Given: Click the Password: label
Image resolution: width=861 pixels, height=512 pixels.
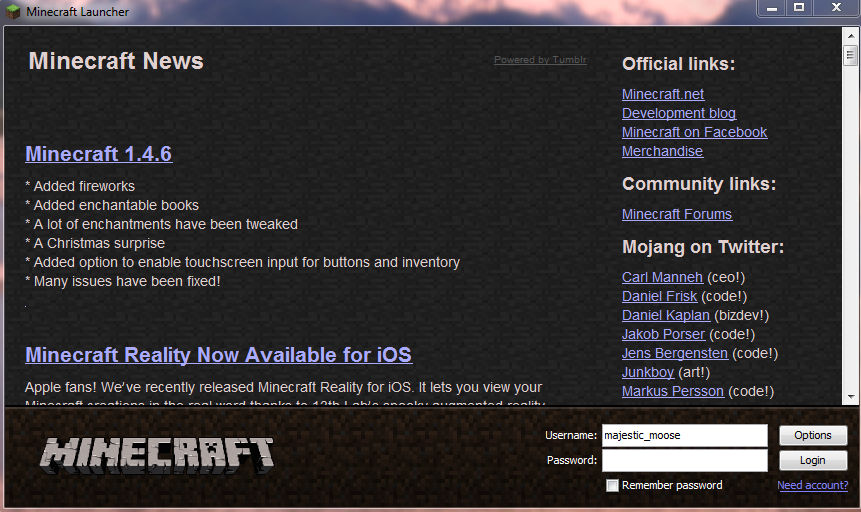Looking at the screenshot, I should click(x=572, y=460).
